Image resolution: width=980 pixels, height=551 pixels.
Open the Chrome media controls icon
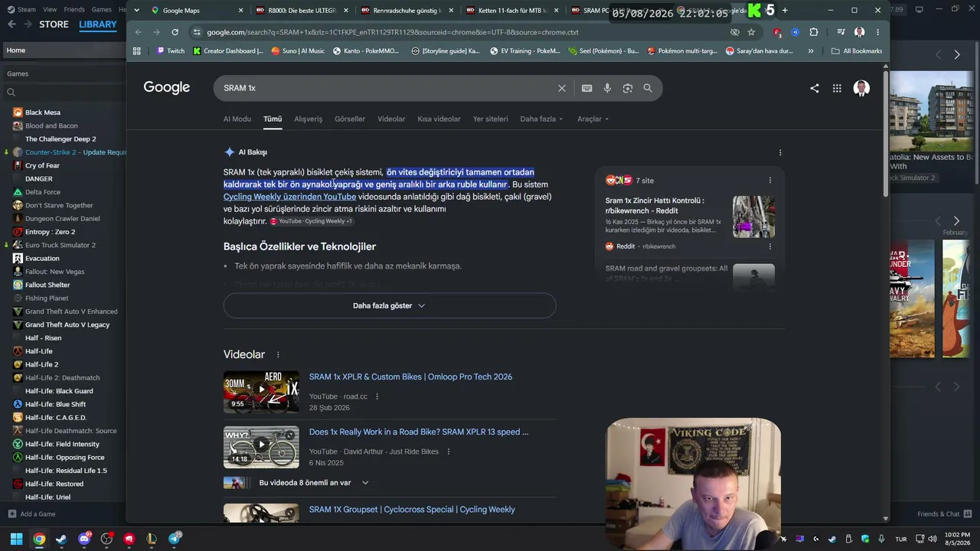[x=841, y=32]
